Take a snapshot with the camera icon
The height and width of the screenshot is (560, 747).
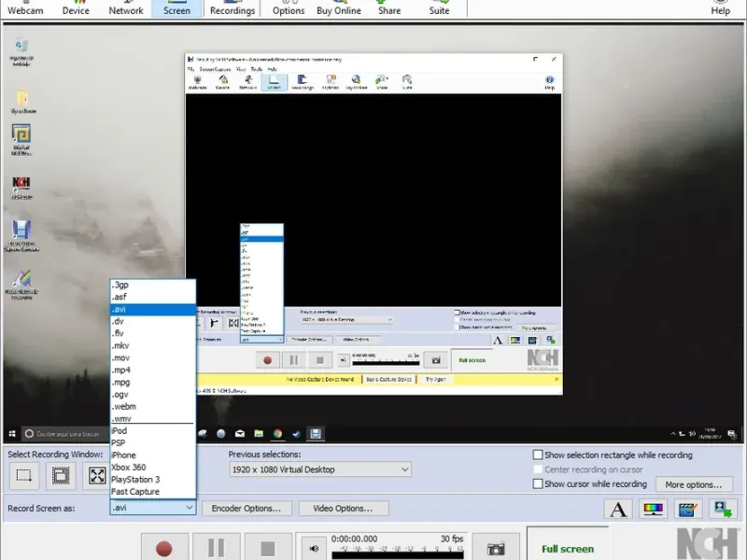point(496,548)
